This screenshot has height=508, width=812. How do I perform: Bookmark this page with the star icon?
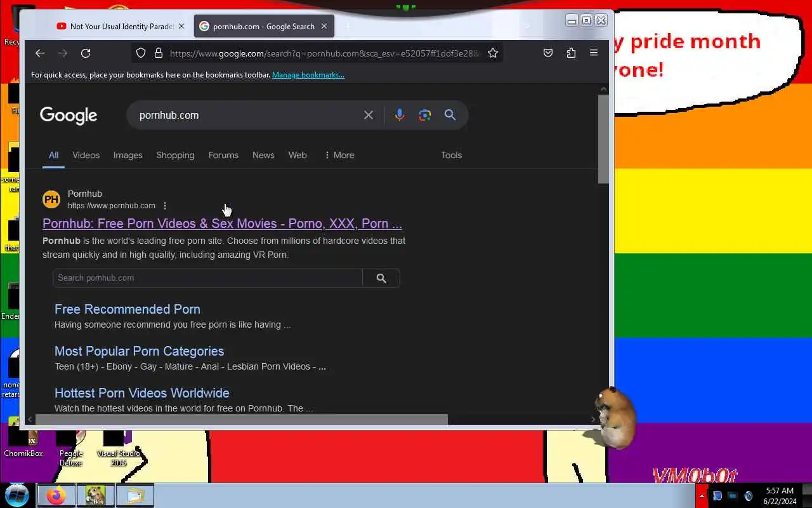tap(493, 53)
